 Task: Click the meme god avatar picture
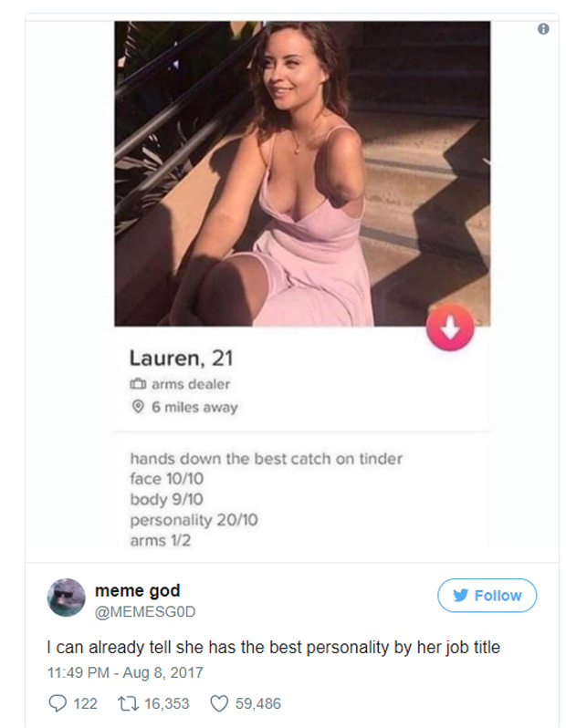(67, 598)
